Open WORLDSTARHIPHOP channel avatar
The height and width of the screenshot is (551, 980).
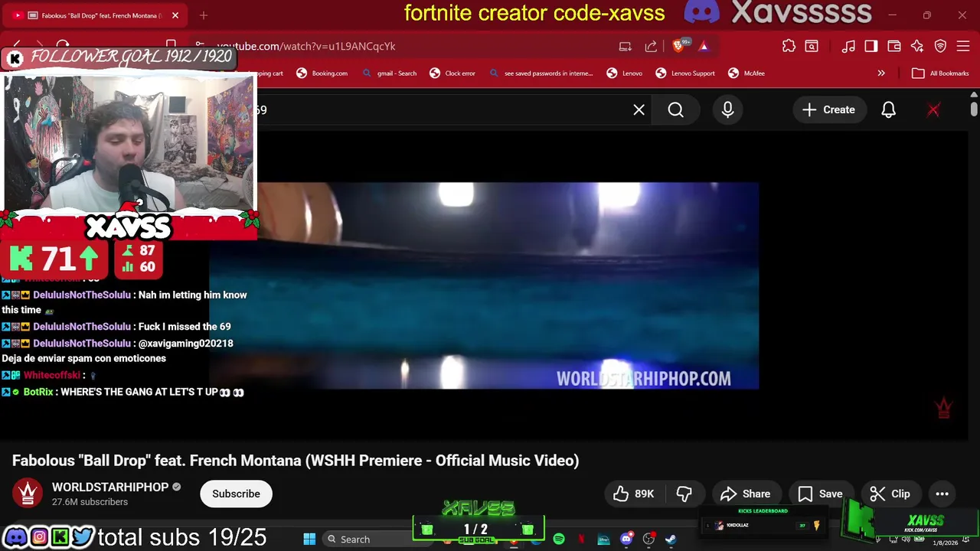(x=28, y=494)
